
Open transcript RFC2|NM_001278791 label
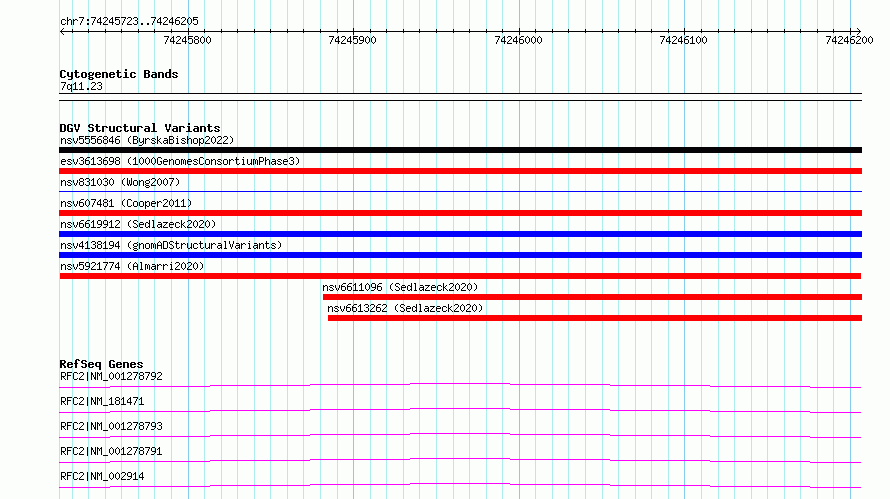(111, 451)
